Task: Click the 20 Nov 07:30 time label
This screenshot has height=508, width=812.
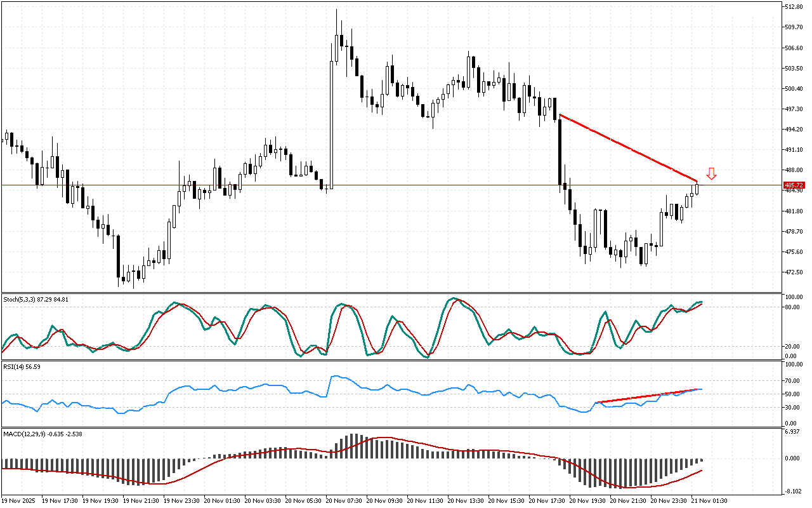Action: tap(345, 500)
